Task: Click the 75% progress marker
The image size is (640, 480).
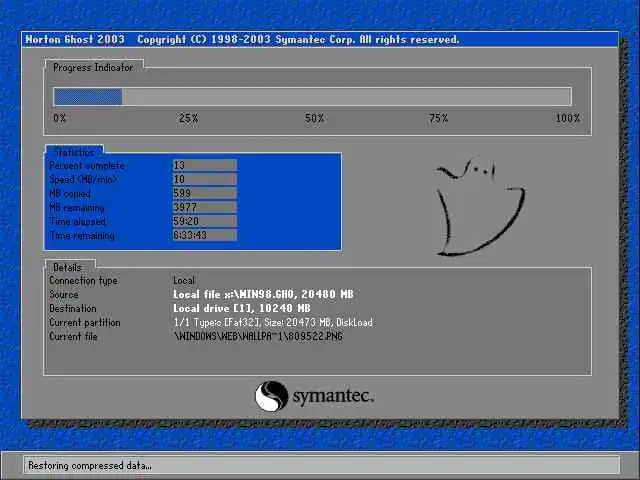Action: click(438, 118)
